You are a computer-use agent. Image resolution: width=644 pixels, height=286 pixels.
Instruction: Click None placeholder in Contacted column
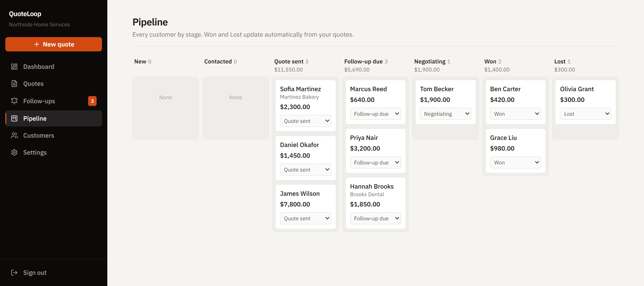(235, 97)
